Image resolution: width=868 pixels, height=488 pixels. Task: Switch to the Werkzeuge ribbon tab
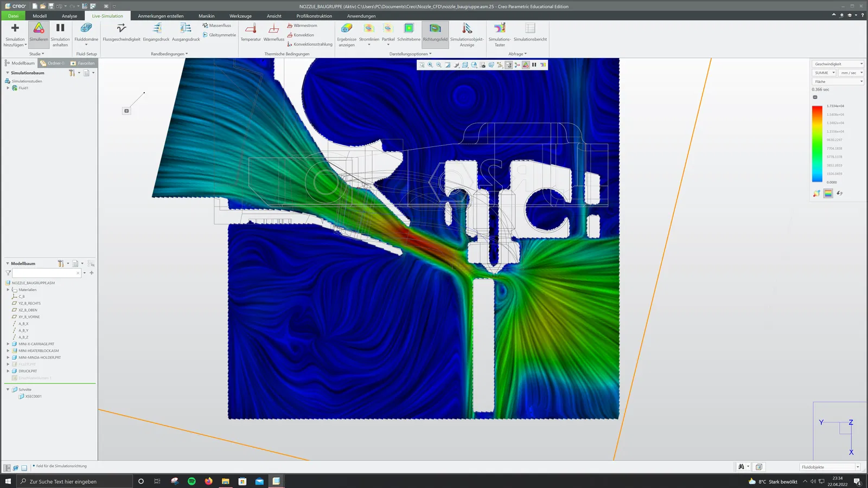(x=240, y=16)
